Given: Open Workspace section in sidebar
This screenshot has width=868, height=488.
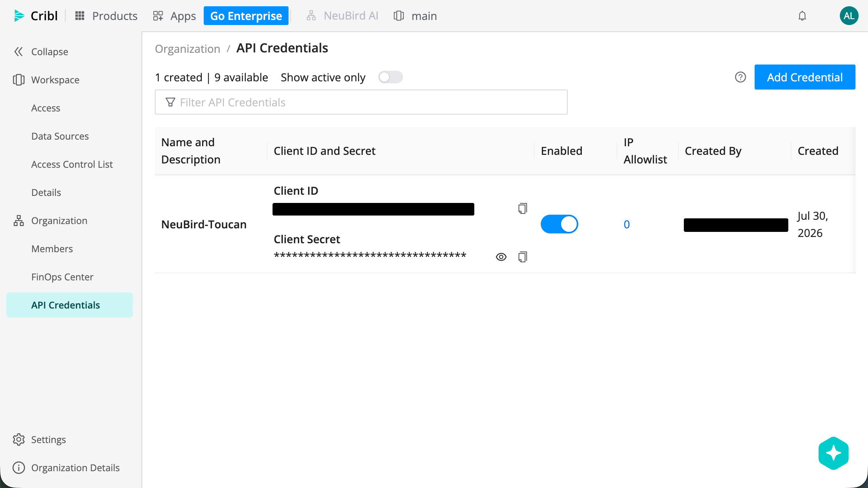Looking at the screenshot, I should coord(46,80).
